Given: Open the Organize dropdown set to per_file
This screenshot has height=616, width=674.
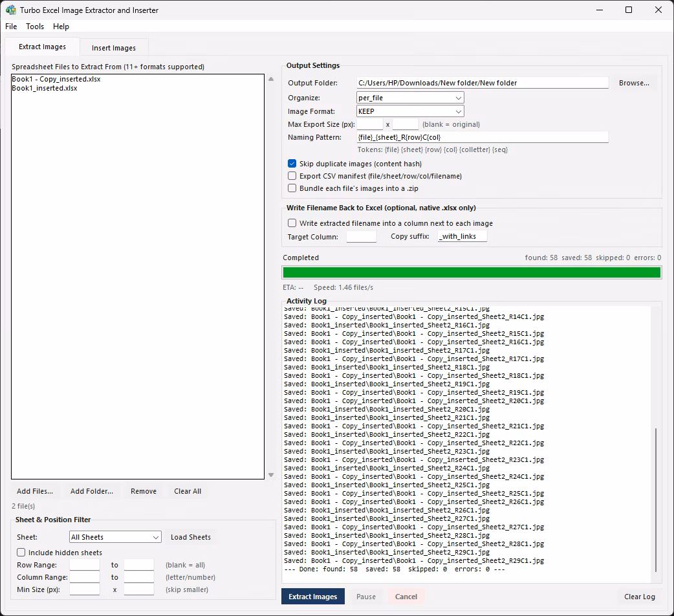Looking at the screenshot, I should [x=410, y=98].
